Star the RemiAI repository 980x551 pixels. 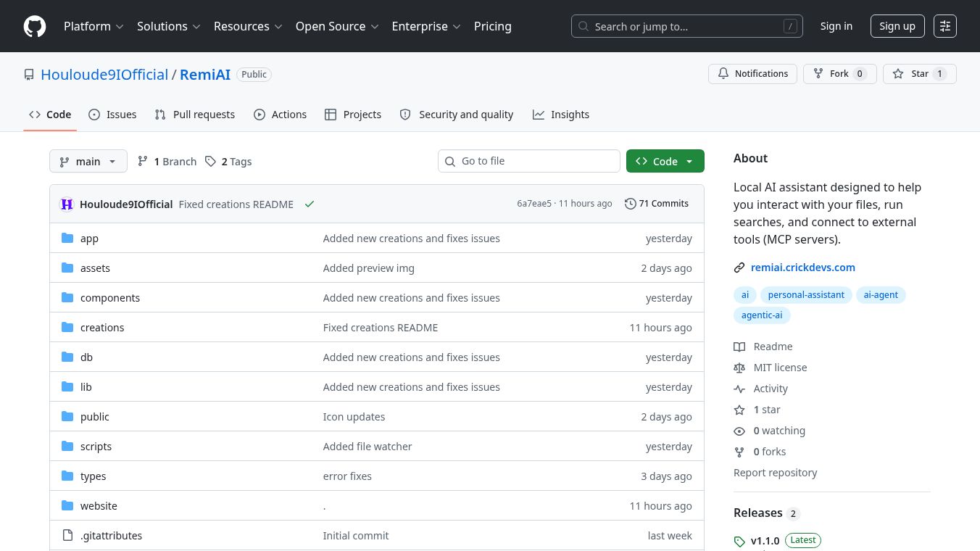(919, 74)
